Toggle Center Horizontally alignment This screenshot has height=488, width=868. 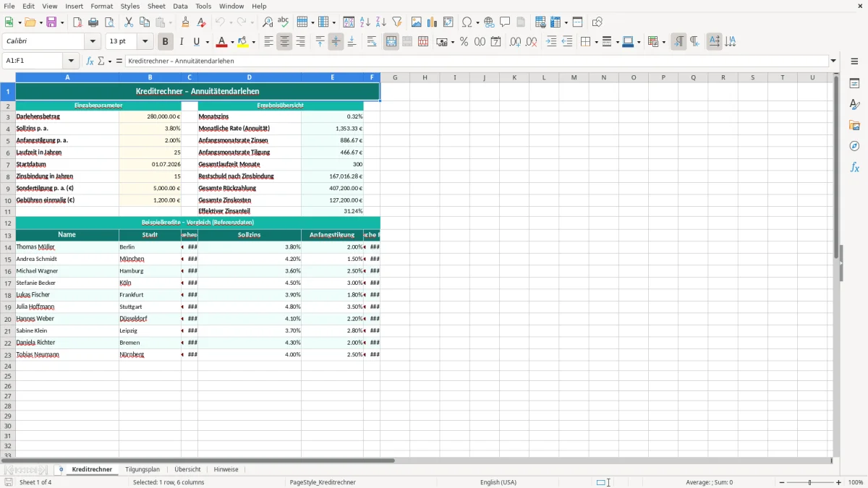(x=285, y=42)
